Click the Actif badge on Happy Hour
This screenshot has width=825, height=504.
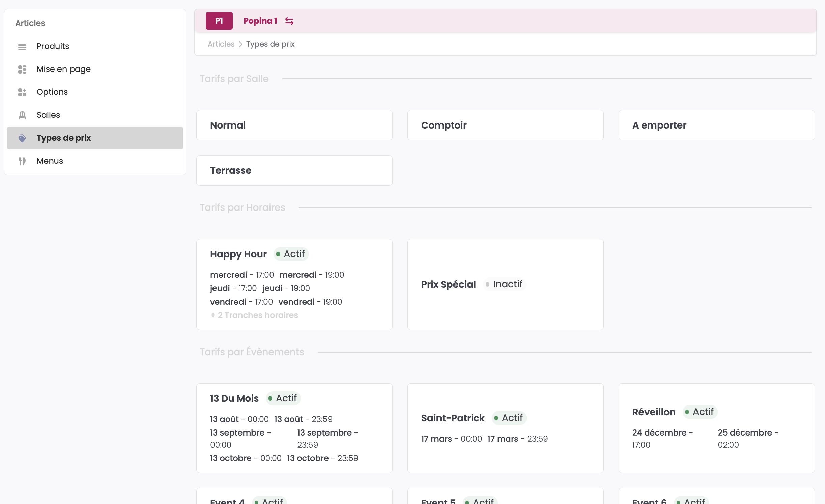tap(291, 254)
